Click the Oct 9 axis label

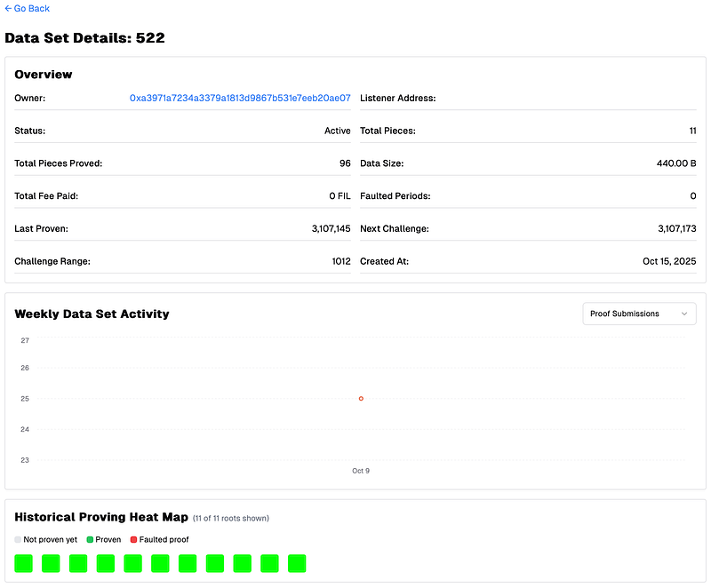[361, 471]
